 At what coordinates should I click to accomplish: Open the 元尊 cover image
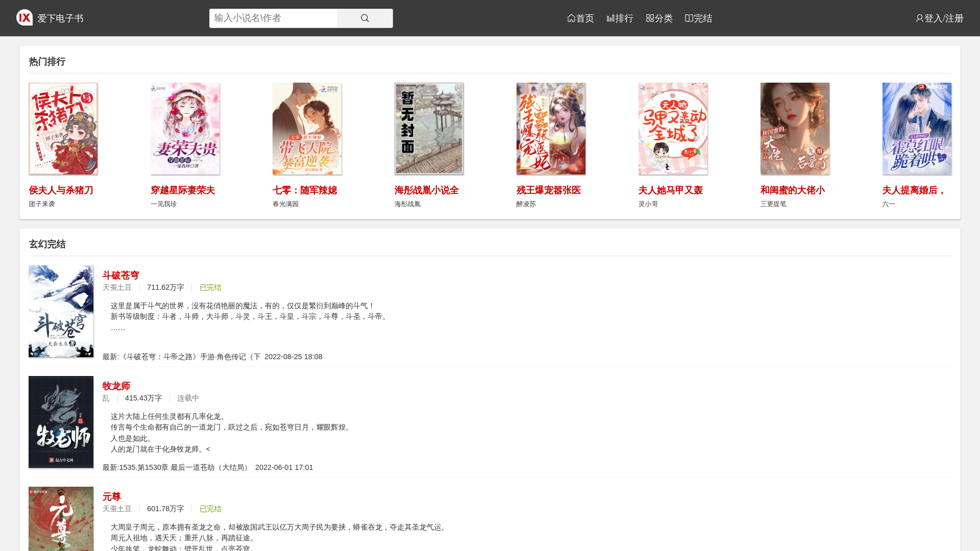(61, 519)
